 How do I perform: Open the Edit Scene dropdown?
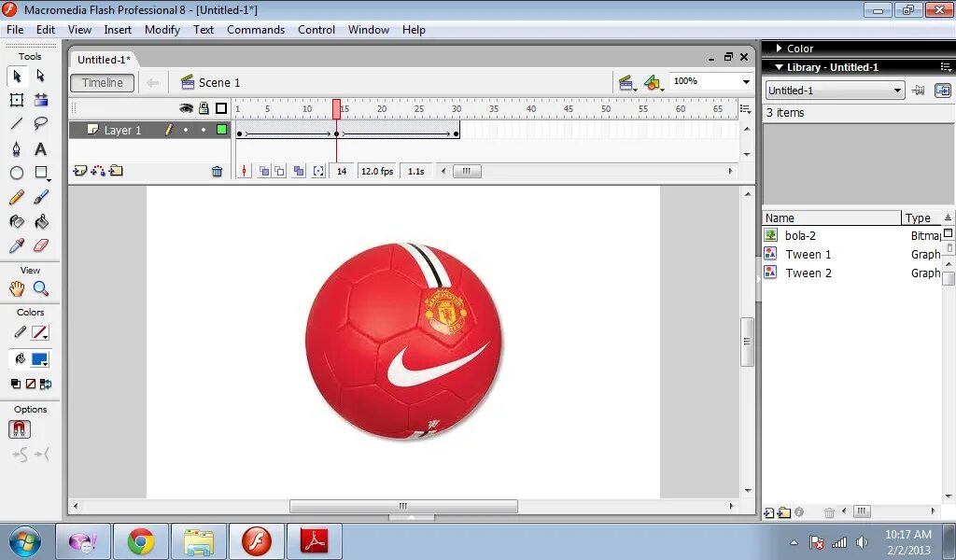[x=626, y=83]
